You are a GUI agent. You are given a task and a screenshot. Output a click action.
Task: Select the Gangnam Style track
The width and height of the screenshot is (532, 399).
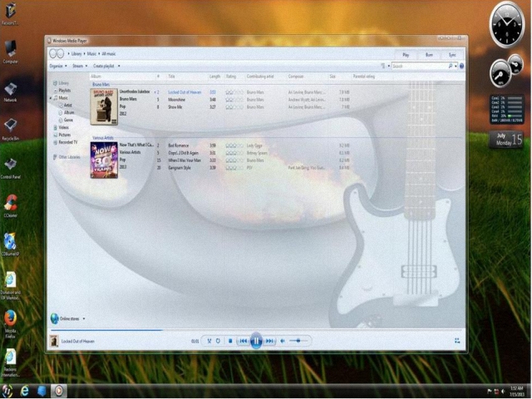click(x=180, y=168)
